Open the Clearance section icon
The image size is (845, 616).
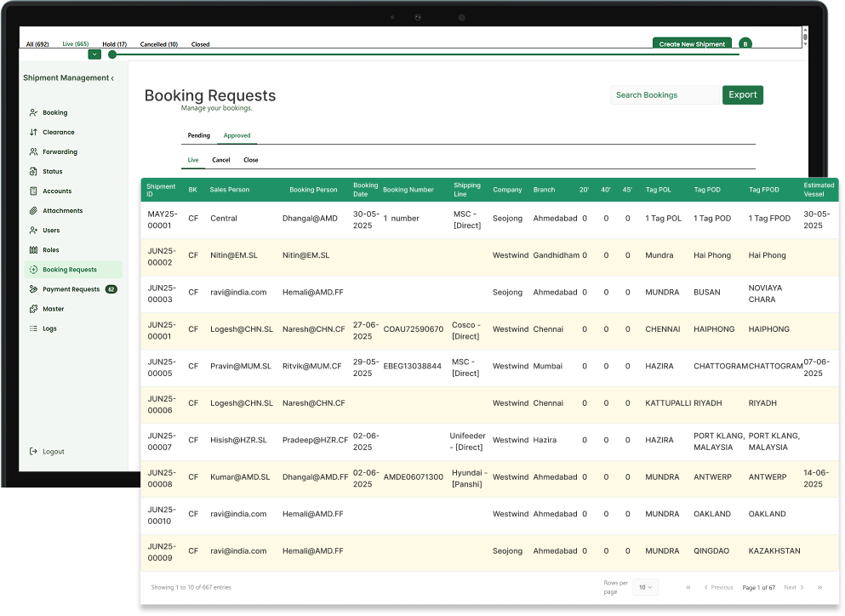click(x=35, y=132)
